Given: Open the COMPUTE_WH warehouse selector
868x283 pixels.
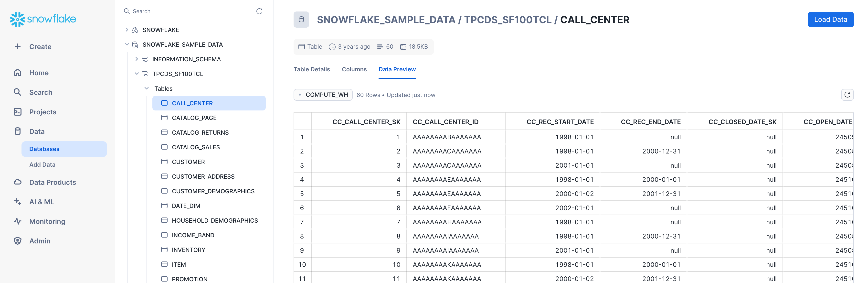Looking at the screenshot, I should click(x=323, y=95).
